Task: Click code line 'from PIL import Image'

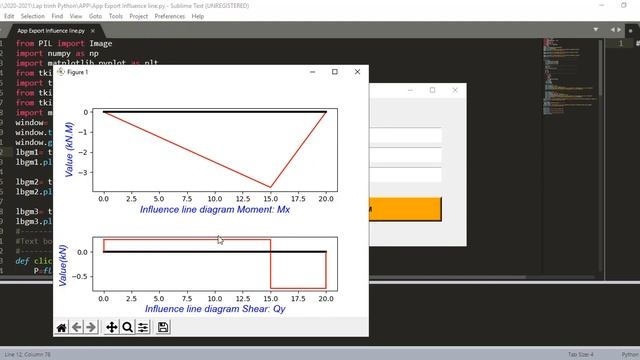Action: pyautogui.click(x=64, y=44)
